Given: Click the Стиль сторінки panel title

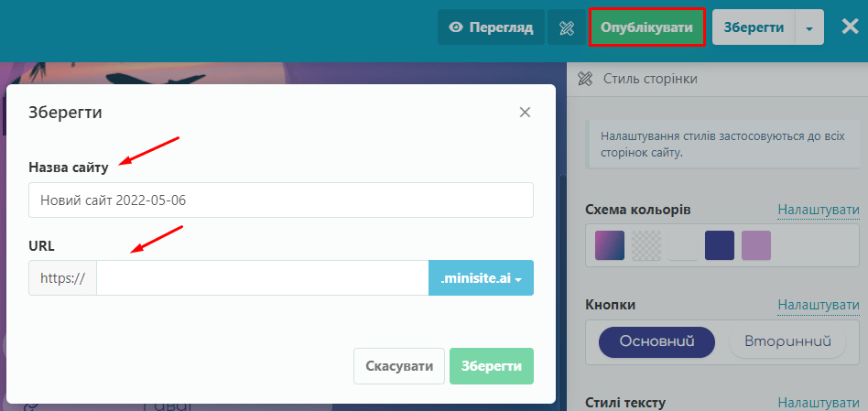Looking at the screenshot, I should click(x=650, y=79).
